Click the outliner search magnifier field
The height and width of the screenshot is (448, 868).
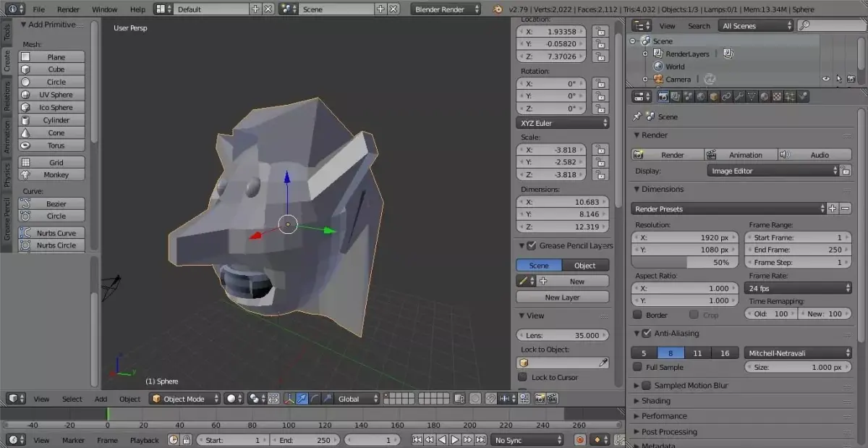coord(832,25)
